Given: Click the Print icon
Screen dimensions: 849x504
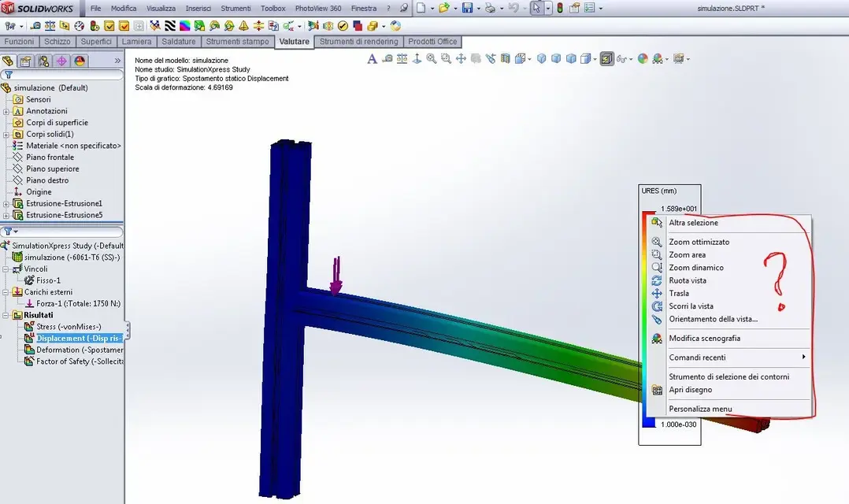Looking at the screenshot, I should point(490,8).
